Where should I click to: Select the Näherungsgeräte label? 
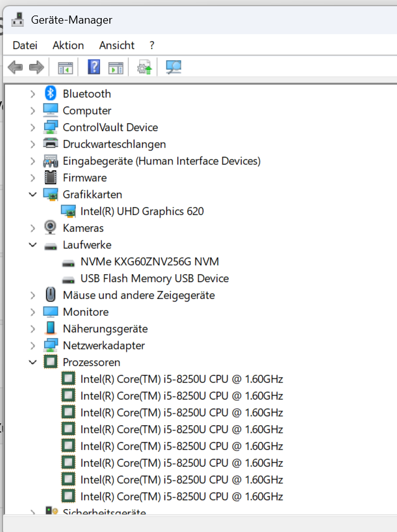(x=105, y=329)
